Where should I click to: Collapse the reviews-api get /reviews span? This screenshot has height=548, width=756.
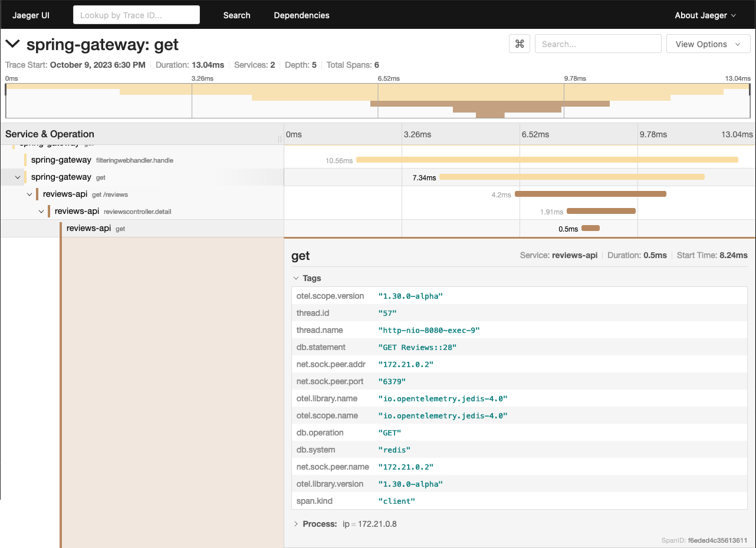29,194
